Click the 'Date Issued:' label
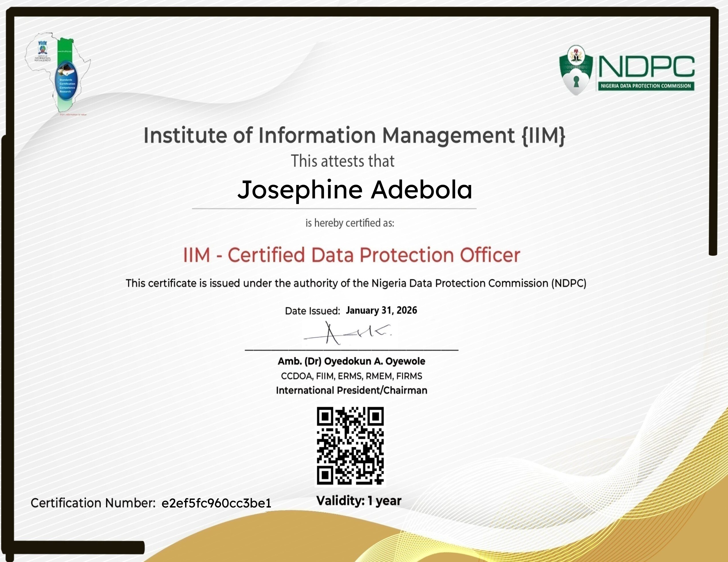The image size is (728, 562). coord(312,311)
